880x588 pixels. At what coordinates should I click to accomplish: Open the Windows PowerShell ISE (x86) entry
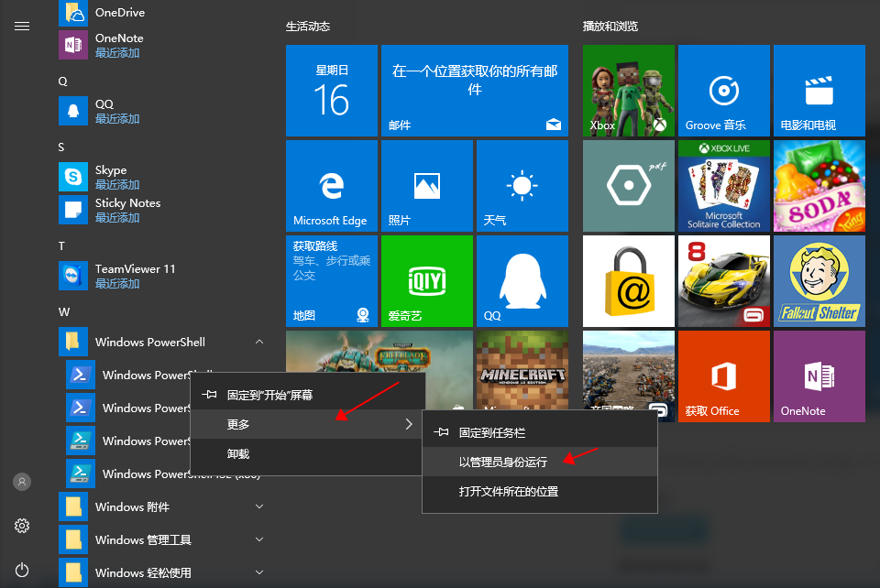coord(127,474)
